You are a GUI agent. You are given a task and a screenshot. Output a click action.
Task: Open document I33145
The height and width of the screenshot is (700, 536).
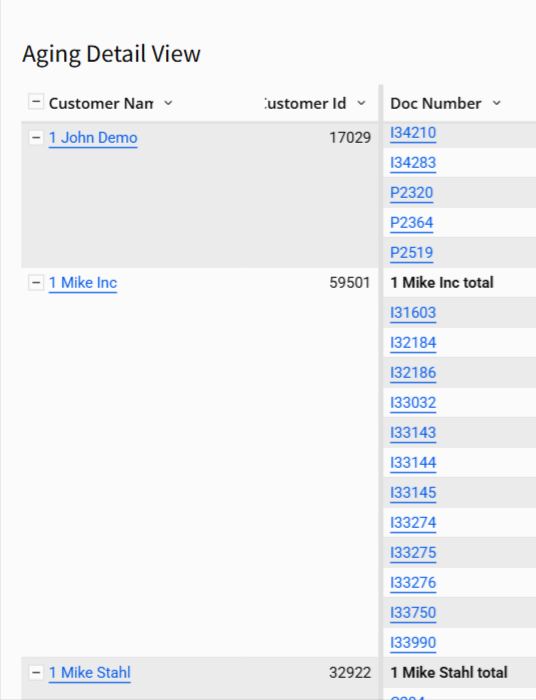coord(413,492)
